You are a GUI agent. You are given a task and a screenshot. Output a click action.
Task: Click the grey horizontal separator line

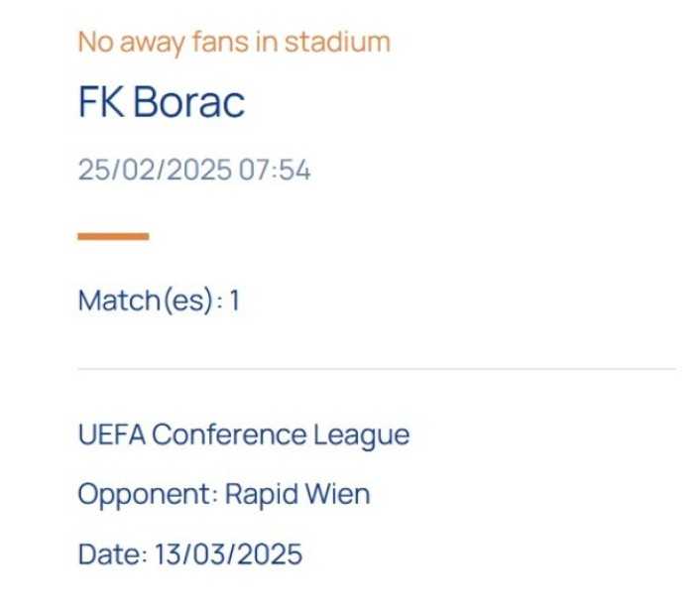click(377, 369)
